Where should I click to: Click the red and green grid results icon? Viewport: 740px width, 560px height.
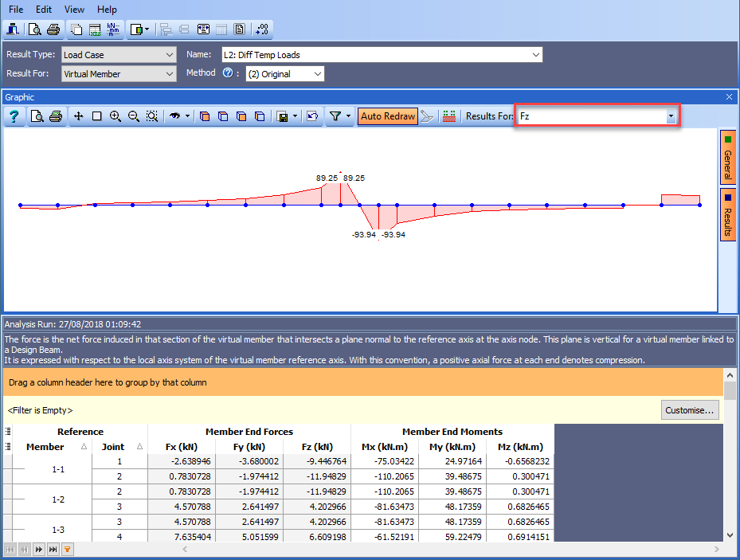pos(448,116)
